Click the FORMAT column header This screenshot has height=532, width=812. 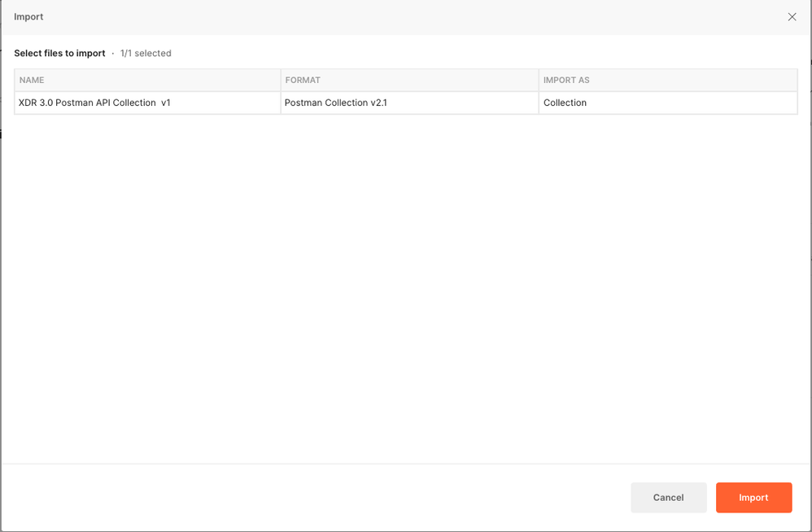click(x=303, y=81)
